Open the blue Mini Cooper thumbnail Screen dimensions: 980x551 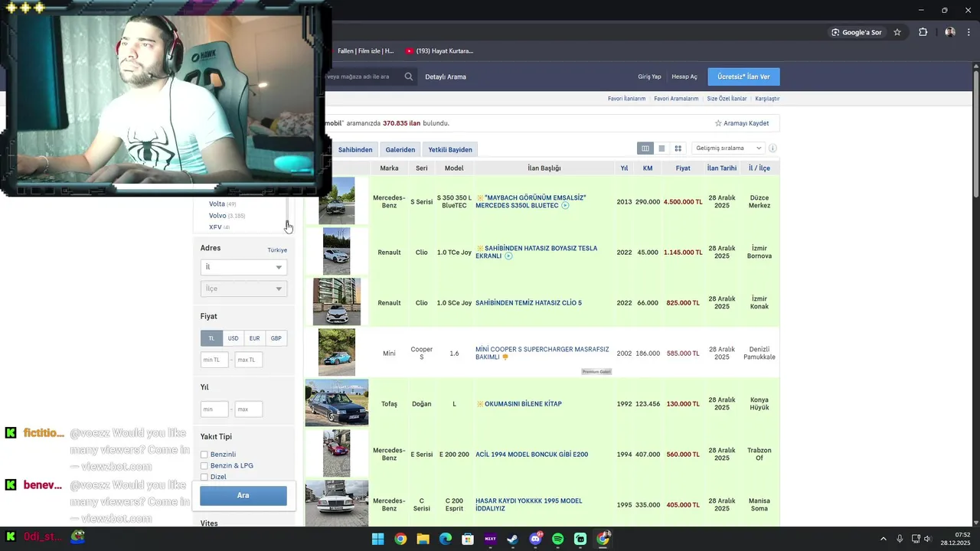tap(337, 353)
